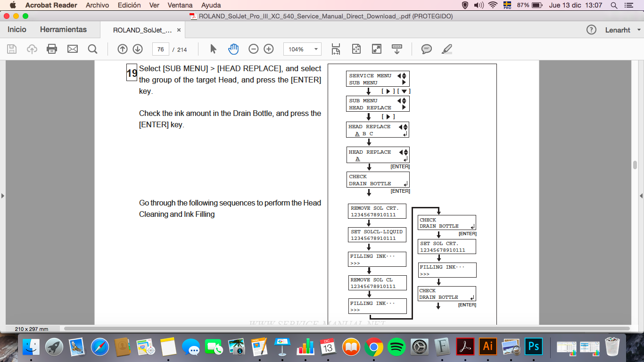Select the ROLAND_SolJet document tab
Viewport: 644px width, 362px height.
142,30
